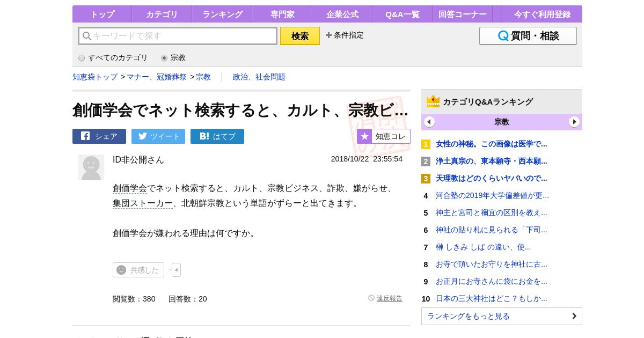Bookmark the question with はてブ button

coord(217,136)
